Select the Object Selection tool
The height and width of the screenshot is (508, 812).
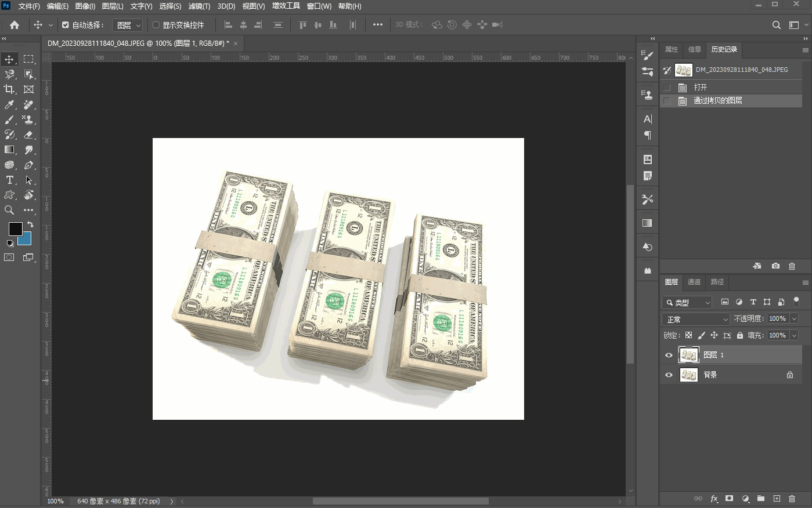coord(28,74)
